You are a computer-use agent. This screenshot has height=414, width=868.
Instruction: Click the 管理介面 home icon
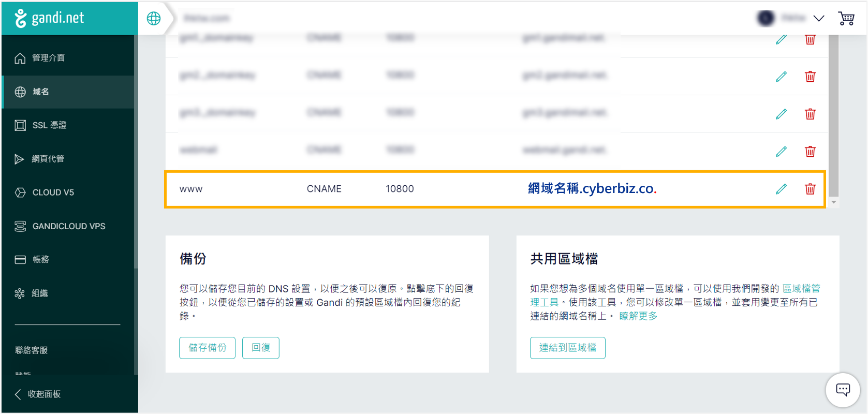pos(20,58)
